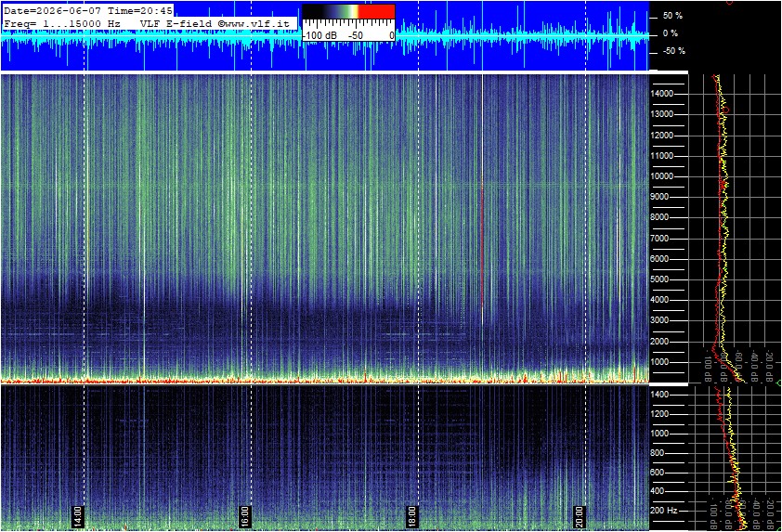Click the 1000 label on the upper spectrogram axis
Screen dimensions: 782x532
[659, 362]
